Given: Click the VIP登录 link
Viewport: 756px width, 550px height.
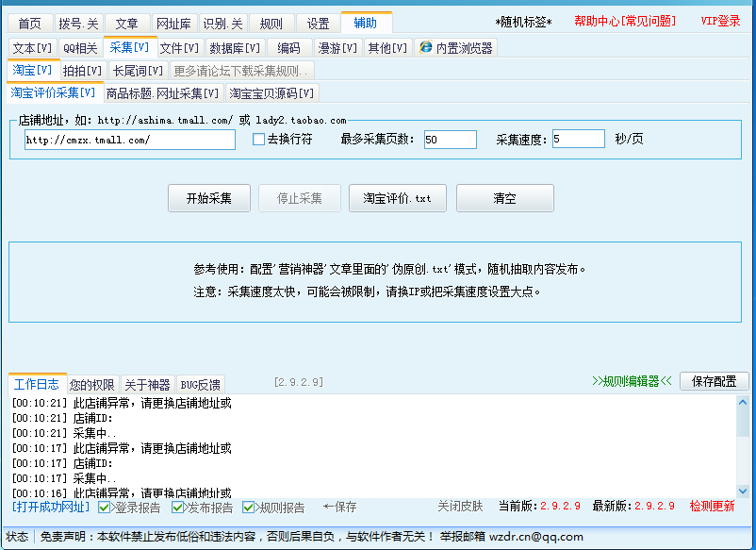Looking at the screenshot, I should 722,21.
